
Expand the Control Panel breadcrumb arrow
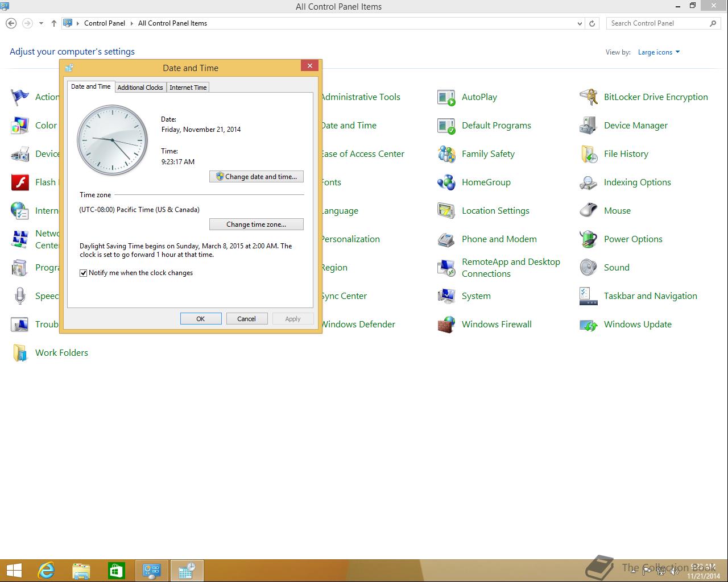pyautogui.click(x=132, y=23)
